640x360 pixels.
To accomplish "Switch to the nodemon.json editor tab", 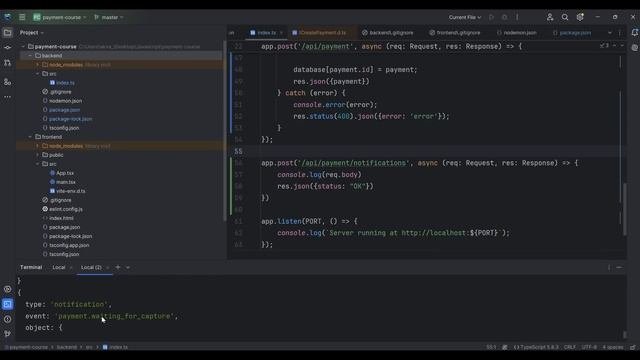I will tap(516, 33).
